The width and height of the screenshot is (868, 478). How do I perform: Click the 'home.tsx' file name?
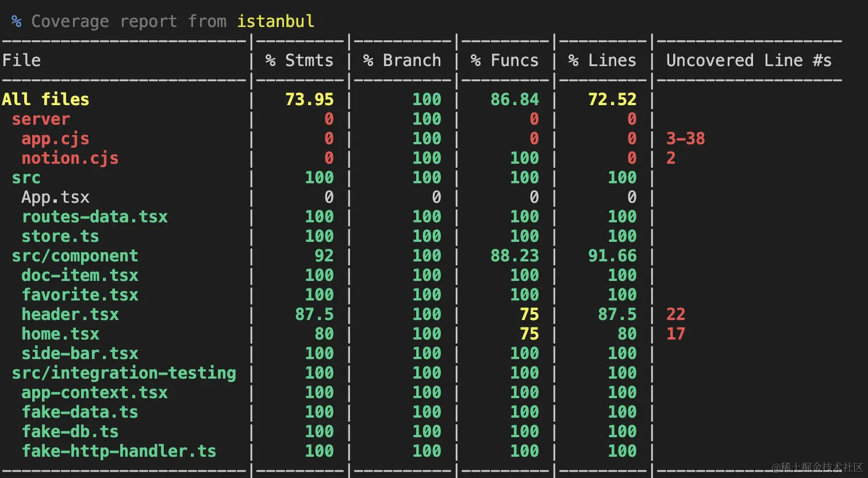[x=60, y=334]
